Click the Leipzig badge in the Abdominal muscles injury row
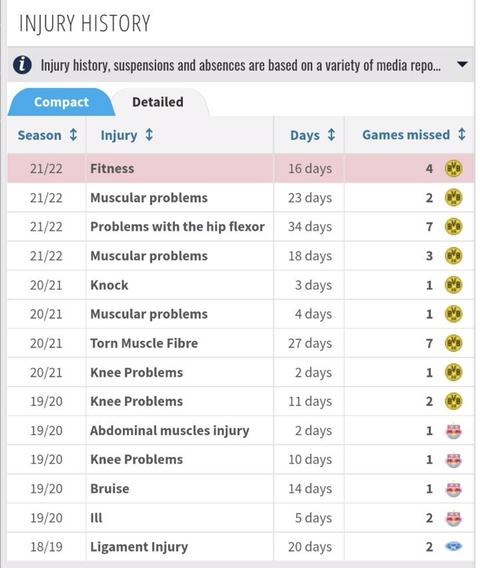 pyautogui.click(x=453, y=431)
